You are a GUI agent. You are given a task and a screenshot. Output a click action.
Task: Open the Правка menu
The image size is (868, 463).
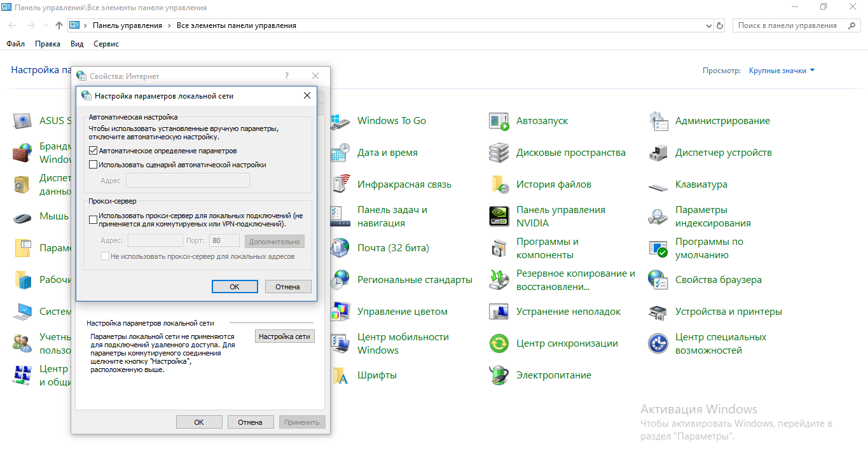[x=48, y=44]
